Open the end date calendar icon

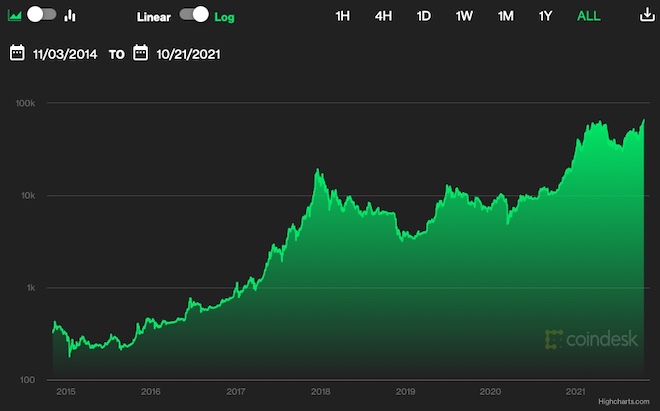coord(141,53)
